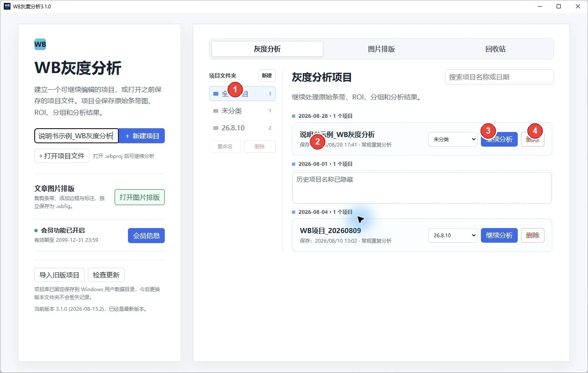Open the 回收站 tab
Image resolution: width=588 pixels, height=373 pixels.
pyautogui.click(x=496, y=49)
